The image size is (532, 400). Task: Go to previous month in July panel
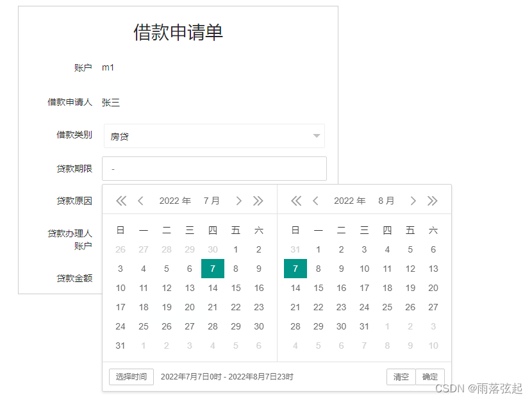[x=140, y=201]
